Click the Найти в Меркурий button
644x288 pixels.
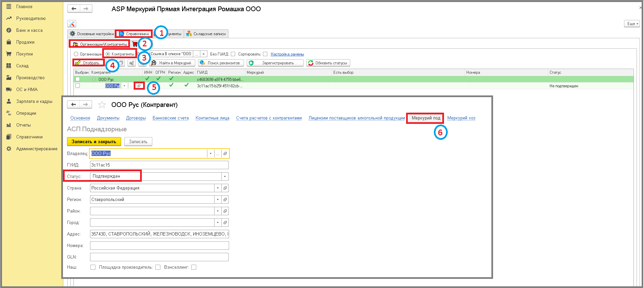pos(172,63)
